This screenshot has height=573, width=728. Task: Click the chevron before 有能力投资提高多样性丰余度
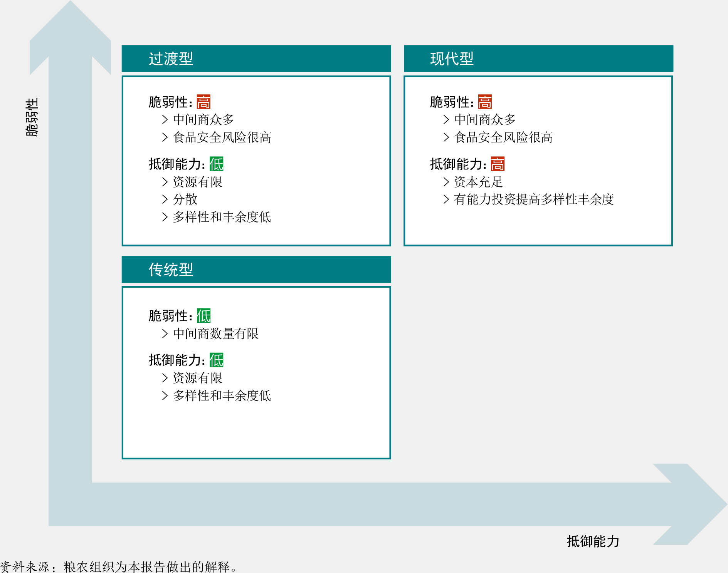[446, 199]
